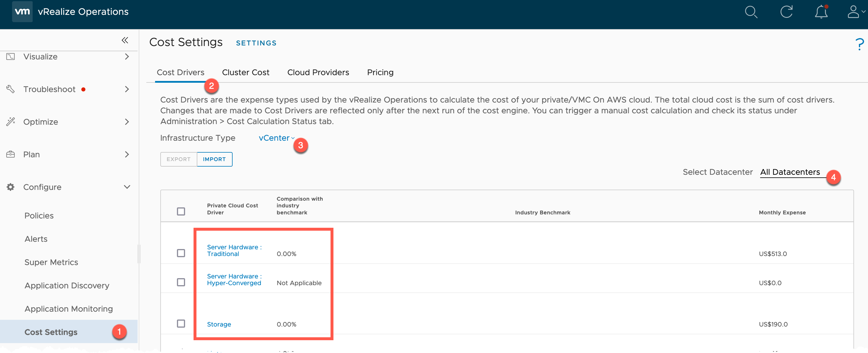Check the Server Hardware Hyper-Converged row checkbox
Viewport: 868px width, 353px height.
(181, 282)
